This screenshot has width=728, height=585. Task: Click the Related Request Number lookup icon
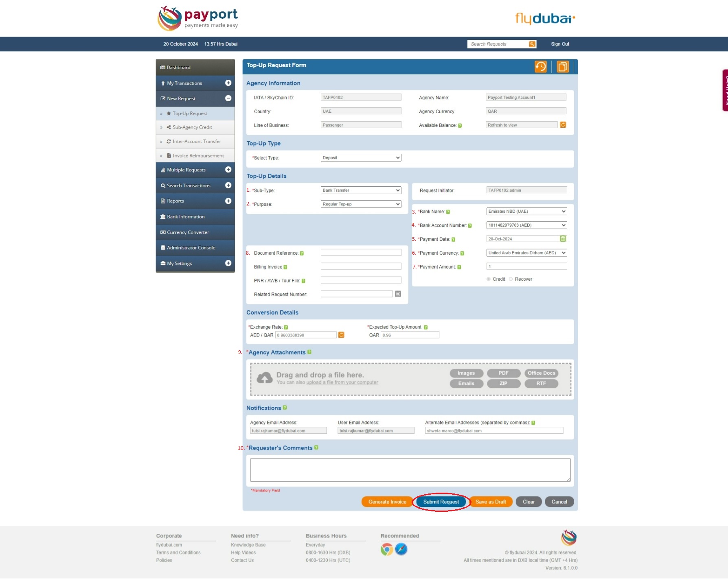pyautogui.click(x=398, y=294)
